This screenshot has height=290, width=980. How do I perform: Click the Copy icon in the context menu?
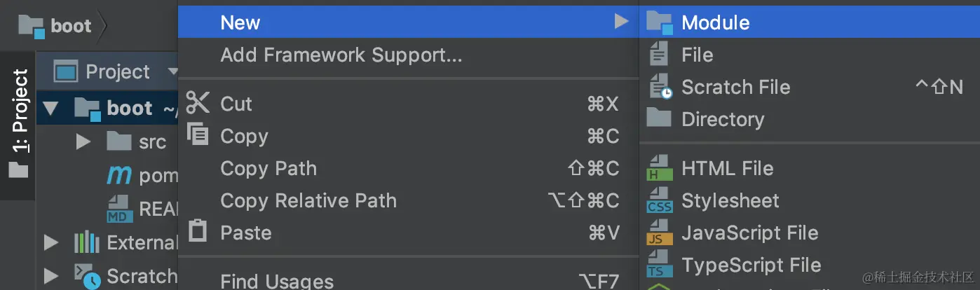click(198, 134)
